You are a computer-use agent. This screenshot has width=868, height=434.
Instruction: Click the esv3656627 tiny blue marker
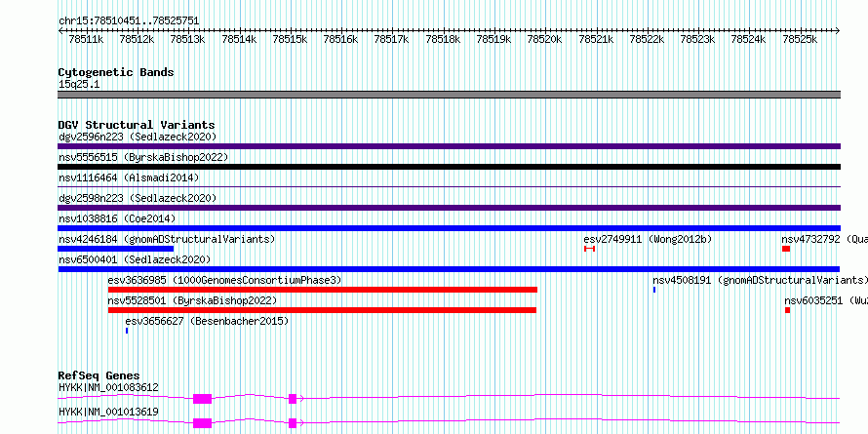tap(127, 331)
